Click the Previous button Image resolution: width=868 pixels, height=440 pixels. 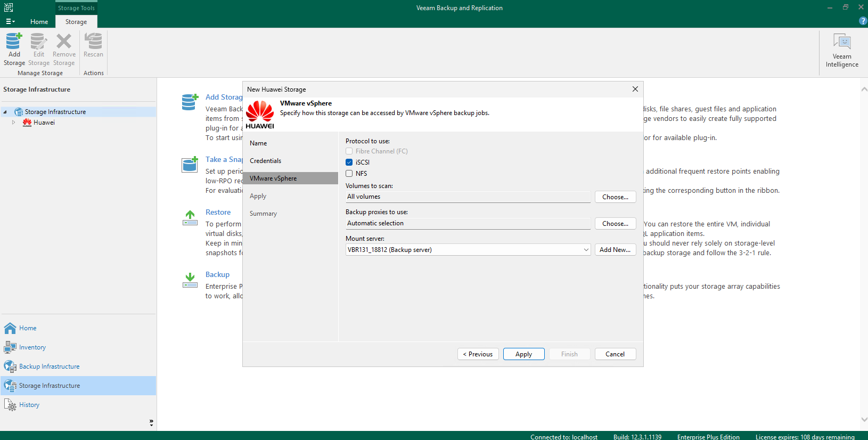(x=478, y=354)
